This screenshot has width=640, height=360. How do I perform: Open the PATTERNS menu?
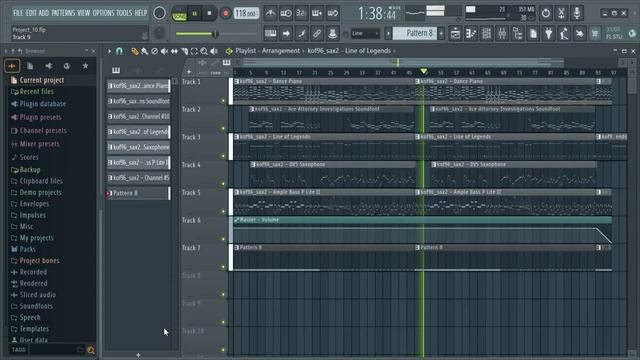63,13
